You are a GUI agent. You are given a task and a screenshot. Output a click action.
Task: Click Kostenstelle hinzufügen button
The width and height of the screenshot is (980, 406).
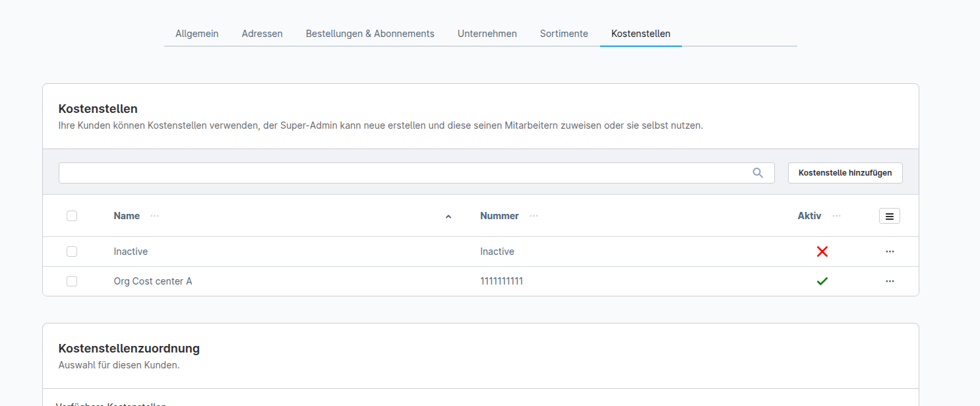pos(845,173)
